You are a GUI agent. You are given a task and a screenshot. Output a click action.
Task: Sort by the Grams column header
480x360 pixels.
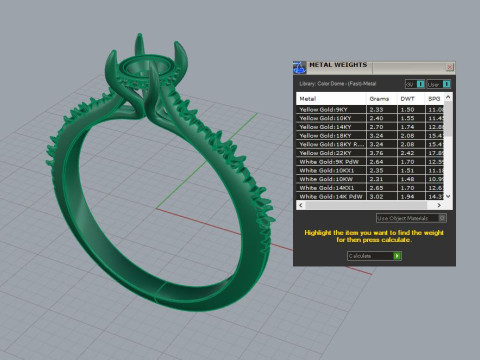click(382, 99)
